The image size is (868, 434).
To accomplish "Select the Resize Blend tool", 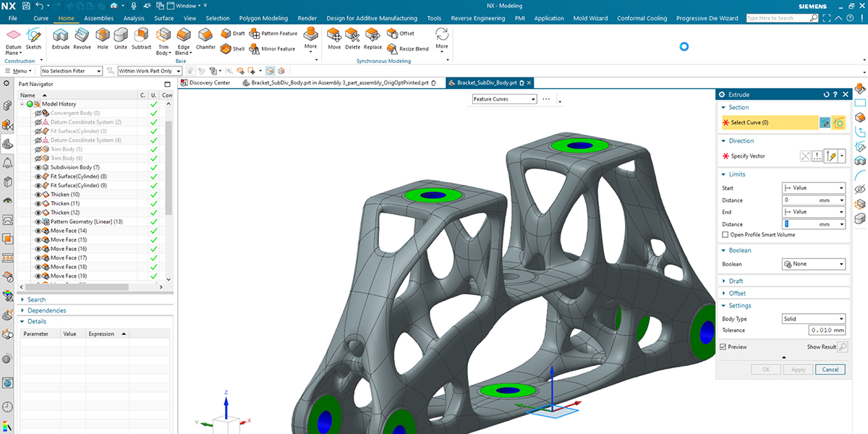I will pos(392,49).
